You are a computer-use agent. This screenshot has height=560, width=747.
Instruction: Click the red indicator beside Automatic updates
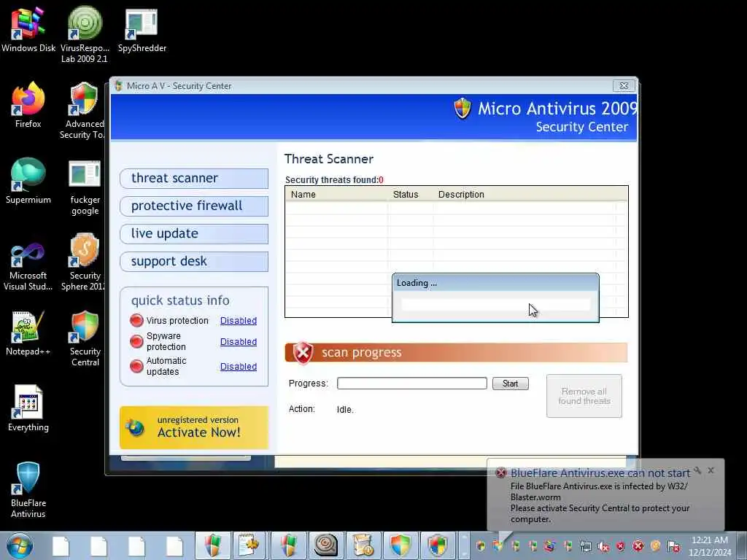[136, 366]
